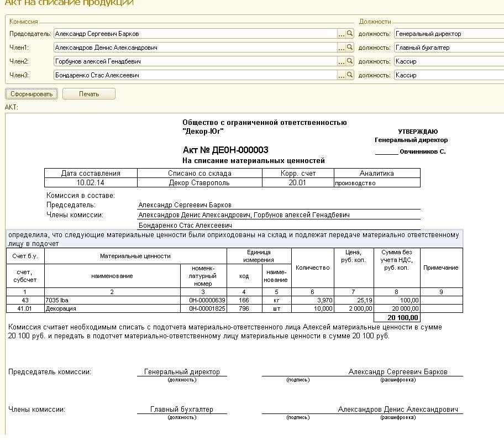Click the Печать button
This screenshot has height=440, width=504.
tap(89, 94)
